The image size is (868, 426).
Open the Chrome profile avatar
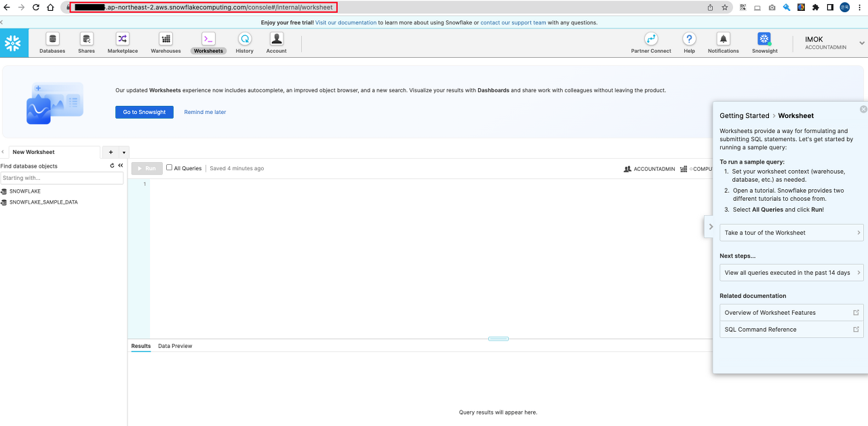[844, 7]
